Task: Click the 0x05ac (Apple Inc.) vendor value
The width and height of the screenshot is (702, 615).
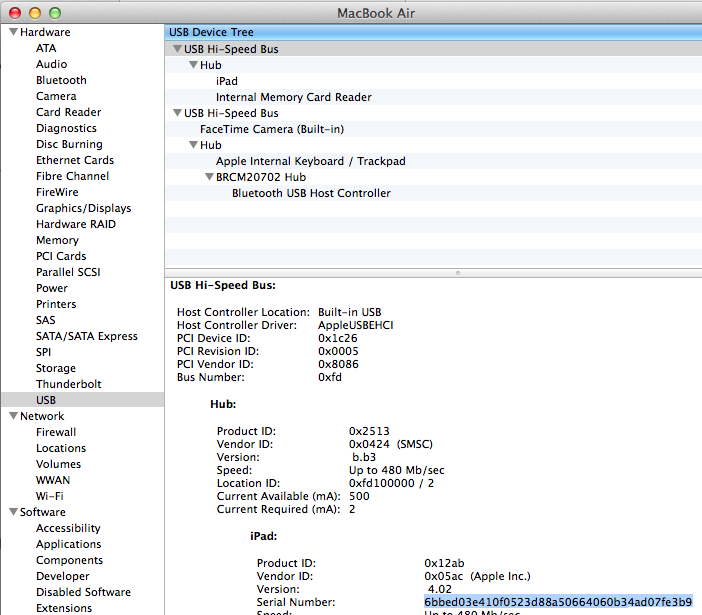Action: [477, 576]
